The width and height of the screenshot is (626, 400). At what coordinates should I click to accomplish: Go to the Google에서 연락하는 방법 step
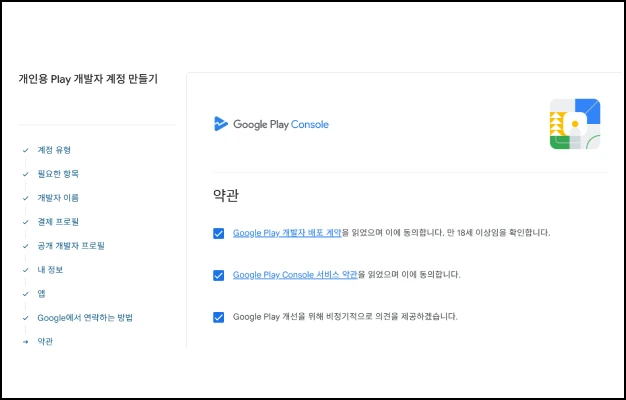(85, 318)
